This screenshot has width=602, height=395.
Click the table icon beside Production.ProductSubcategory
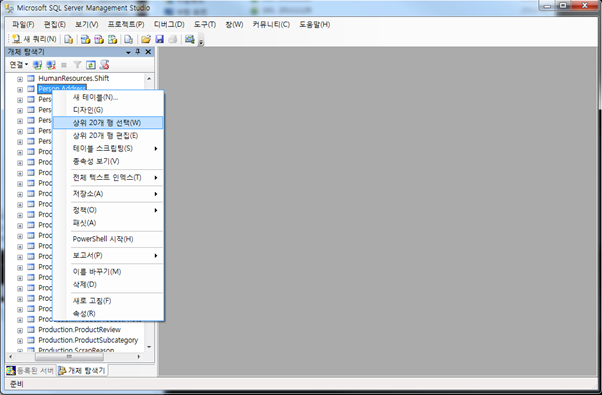pyautogui.click(x=31, y=340)
